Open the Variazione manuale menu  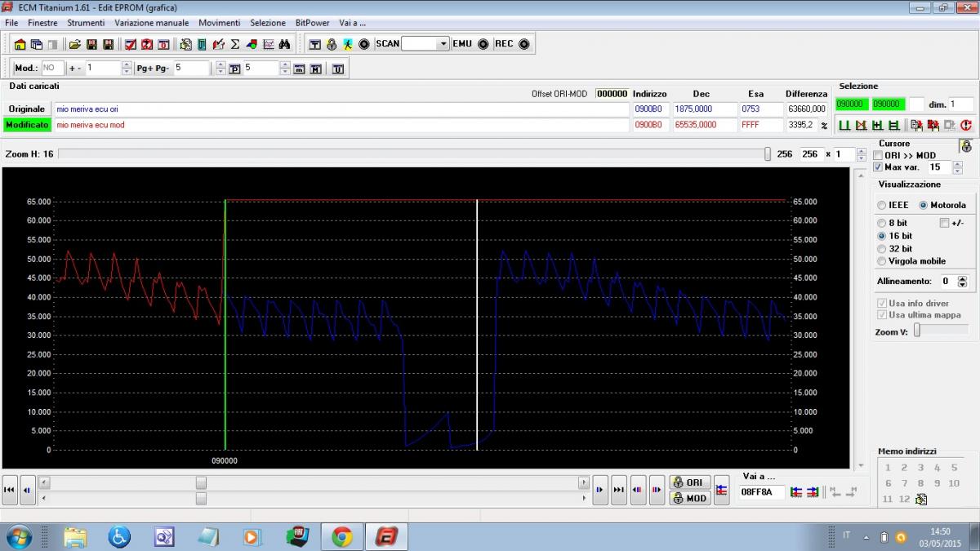(151, 23)
